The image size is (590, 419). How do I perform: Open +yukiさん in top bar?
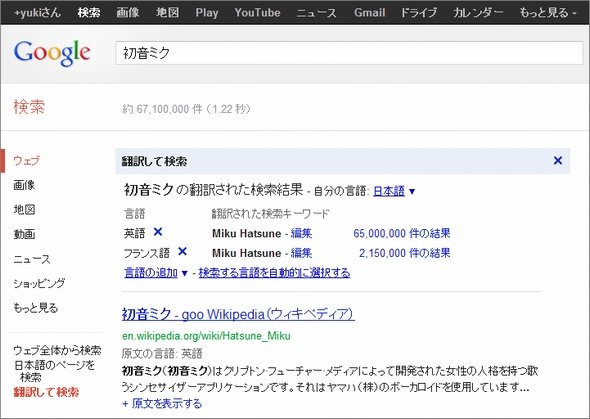tap(37, 13)
